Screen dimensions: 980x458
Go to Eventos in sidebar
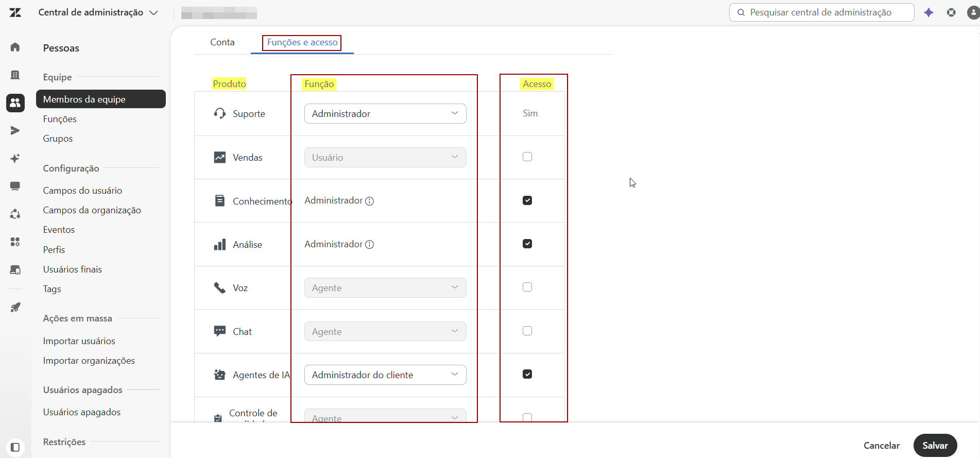tap(59, 230)
